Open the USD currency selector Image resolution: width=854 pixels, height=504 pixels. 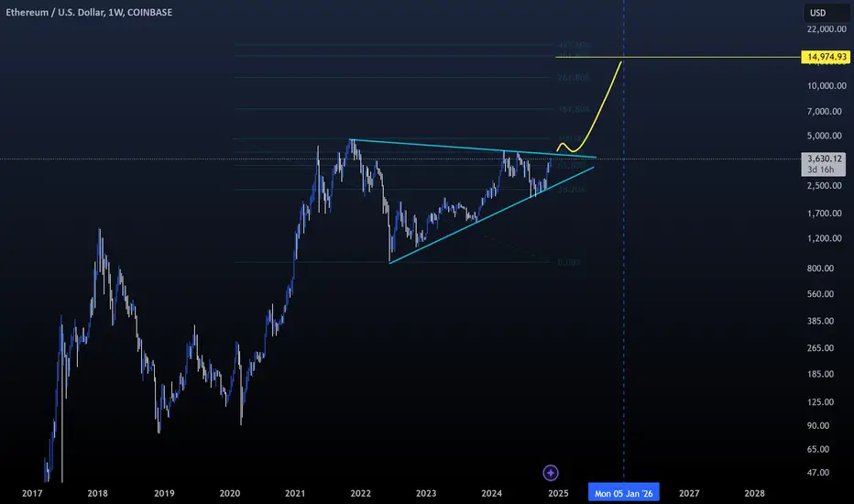pos(825,13)
